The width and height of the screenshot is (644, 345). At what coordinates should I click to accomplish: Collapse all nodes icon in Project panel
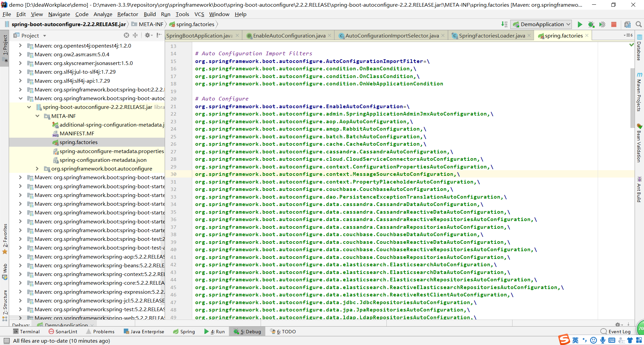pos(135,35)
